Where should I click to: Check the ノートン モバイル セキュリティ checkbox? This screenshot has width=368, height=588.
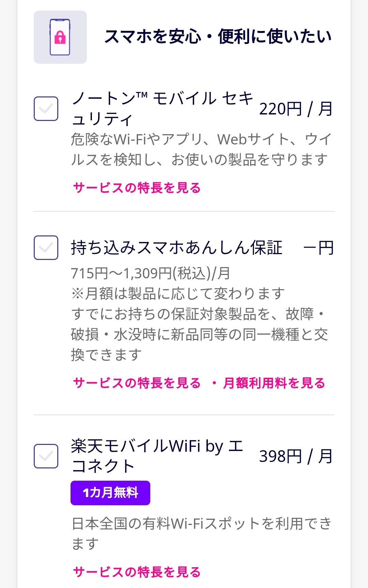[46, 109]
